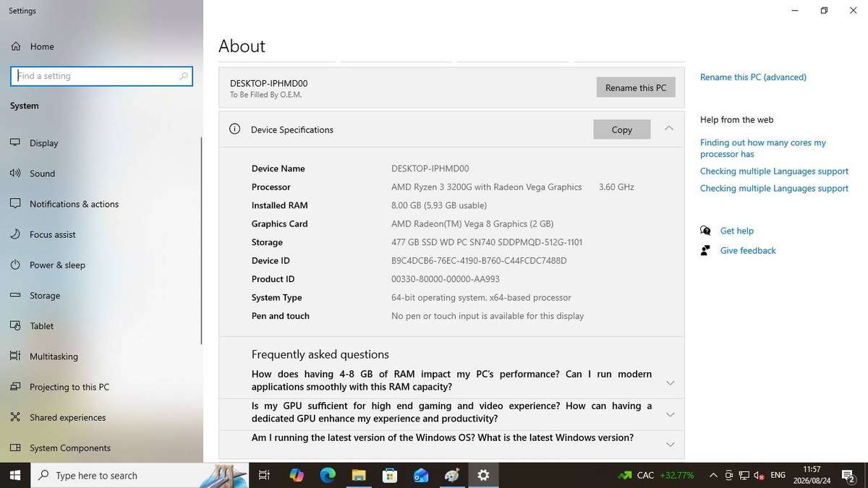Viewport: 868px width, 488px height.
Task: Click the 8,00 GB installed RAM value
Action: 439,205
